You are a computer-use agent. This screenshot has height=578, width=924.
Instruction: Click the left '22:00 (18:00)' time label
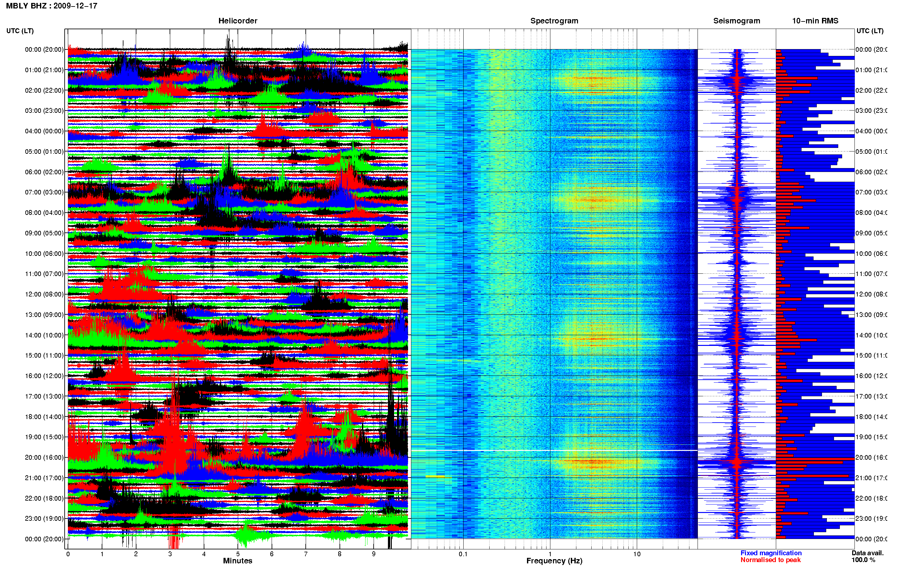[44, 498]
